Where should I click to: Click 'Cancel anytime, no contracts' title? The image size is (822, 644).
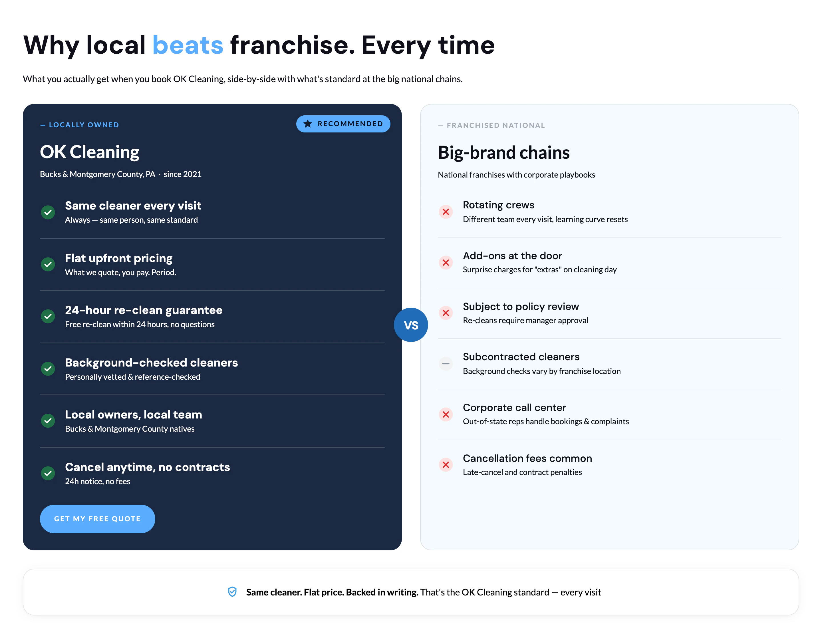147,467
